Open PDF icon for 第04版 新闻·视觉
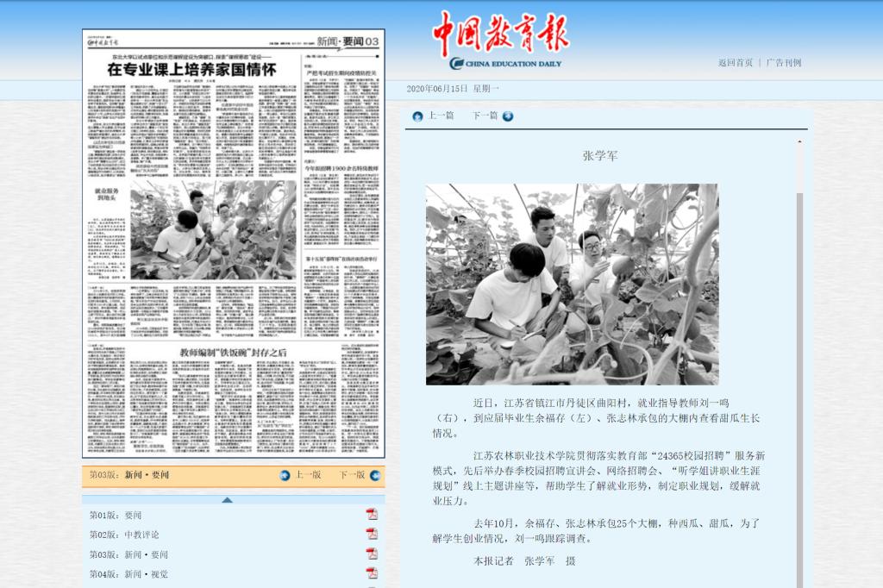The image size is (883, 588). pos(372,573)
